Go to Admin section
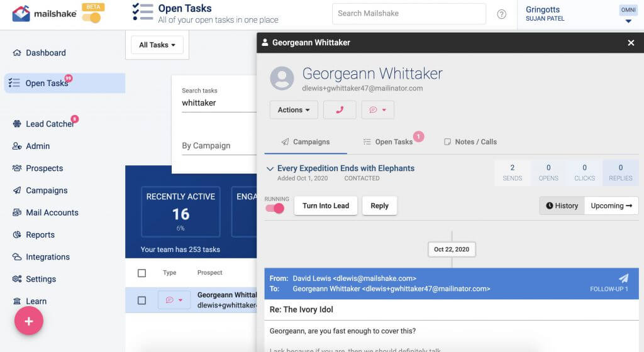This screenshot has height=352, width=644. [38, 146]
